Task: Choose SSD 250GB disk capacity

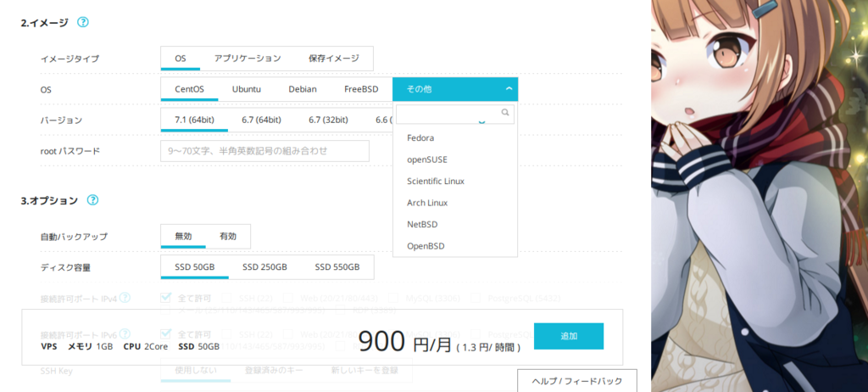Action: coord(264,266)
